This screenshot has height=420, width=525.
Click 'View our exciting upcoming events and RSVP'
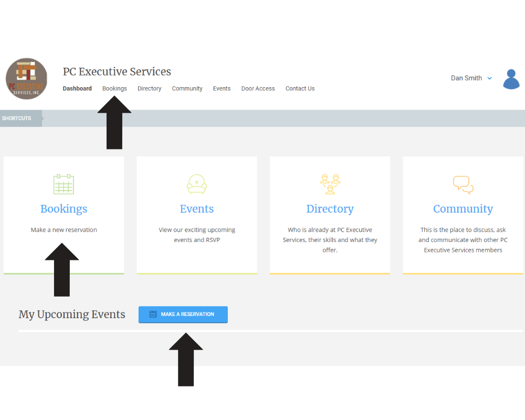(x=197, y=235)
